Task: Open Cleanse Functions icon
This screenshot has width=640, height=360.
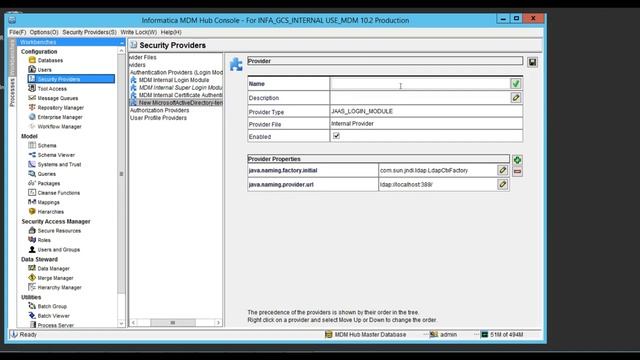Action: click(x=32, y=192)
